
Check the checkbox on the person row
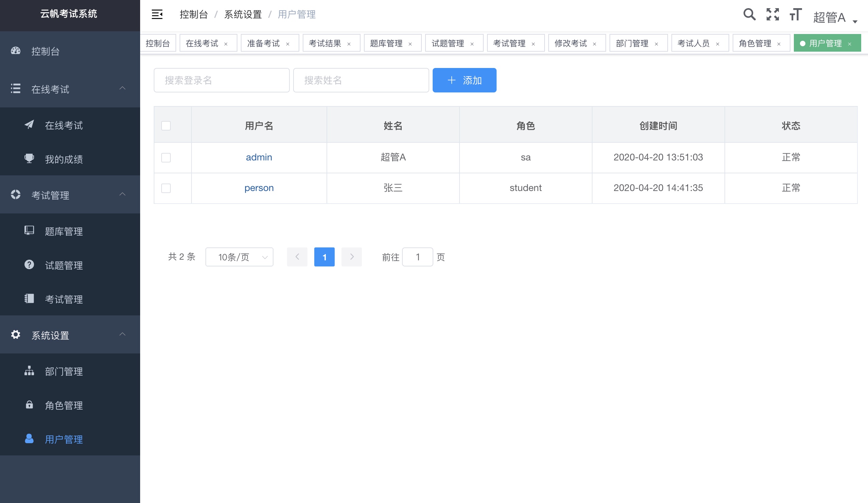pyautogui.click(x=166, y=188)
